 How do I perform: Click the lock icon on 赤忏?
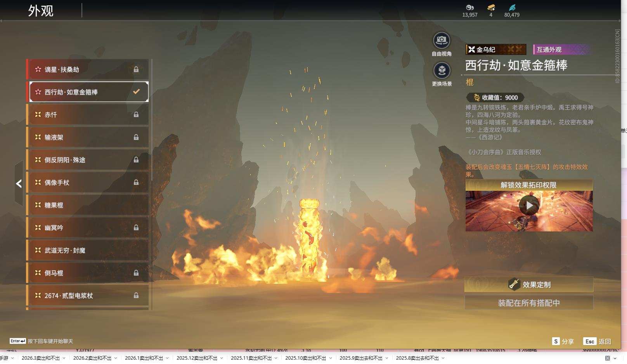click(x=136, y=115)
